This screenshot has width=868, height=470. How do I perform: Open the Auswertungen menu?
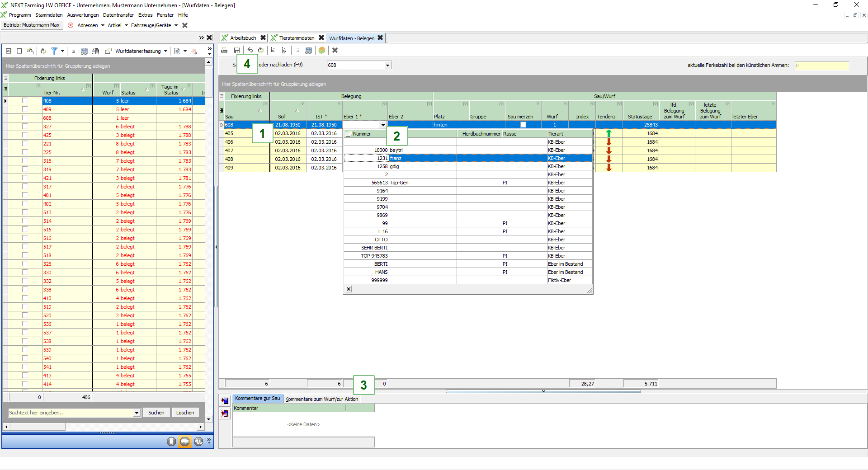(x=83, y=15)
